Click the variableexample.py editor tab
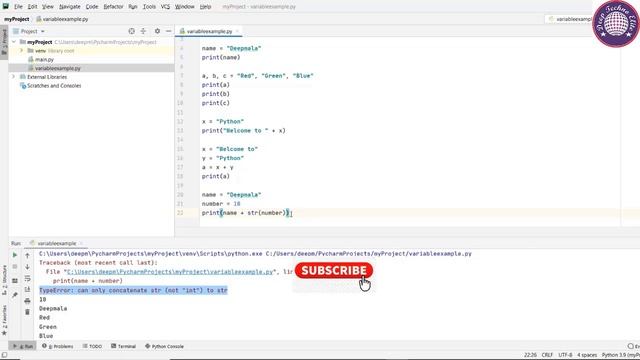Image resolution: width=640 pixels, height=360 pixels. pos(209,31)
